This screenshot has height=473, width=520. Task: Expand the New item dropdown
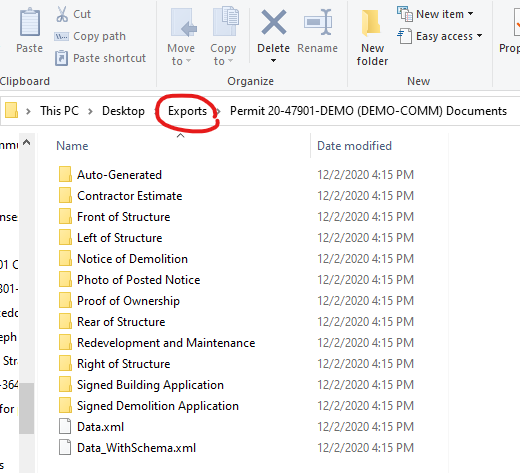[x=435, y=14]
